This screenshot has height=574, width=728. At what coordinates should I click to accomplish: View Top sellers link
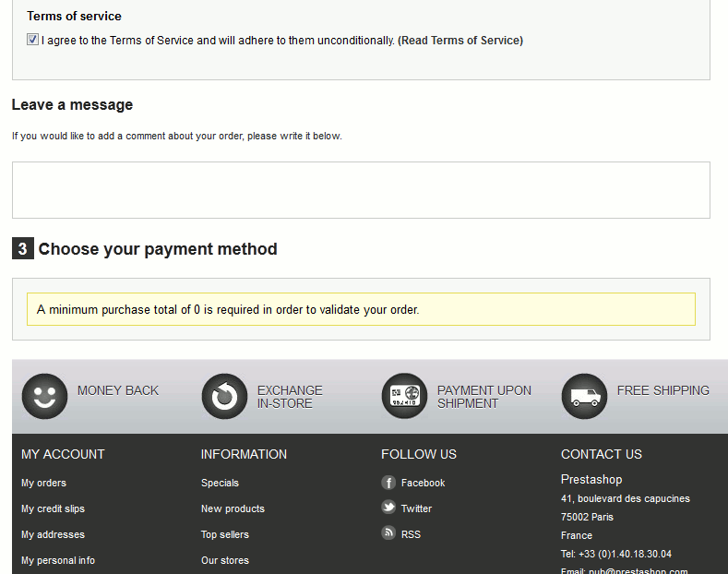[x=225, y=534]
